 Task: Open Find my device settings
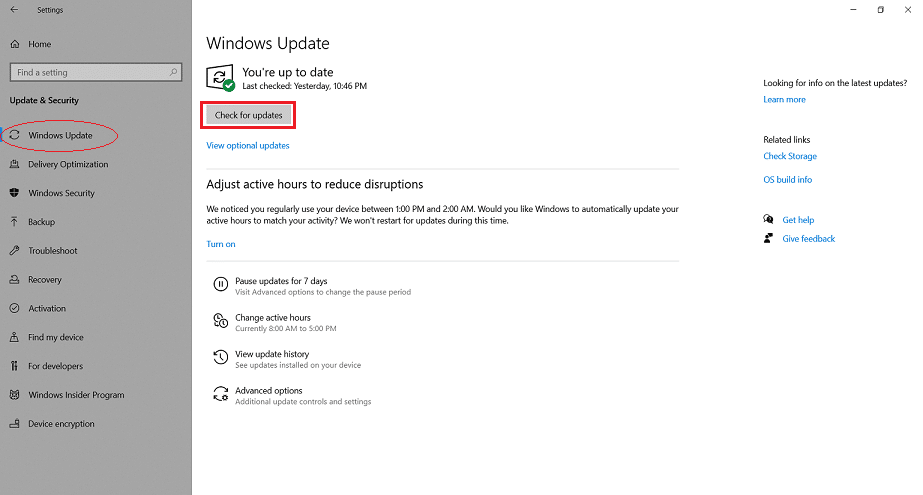pyautogui.click(x=56, y=337)
